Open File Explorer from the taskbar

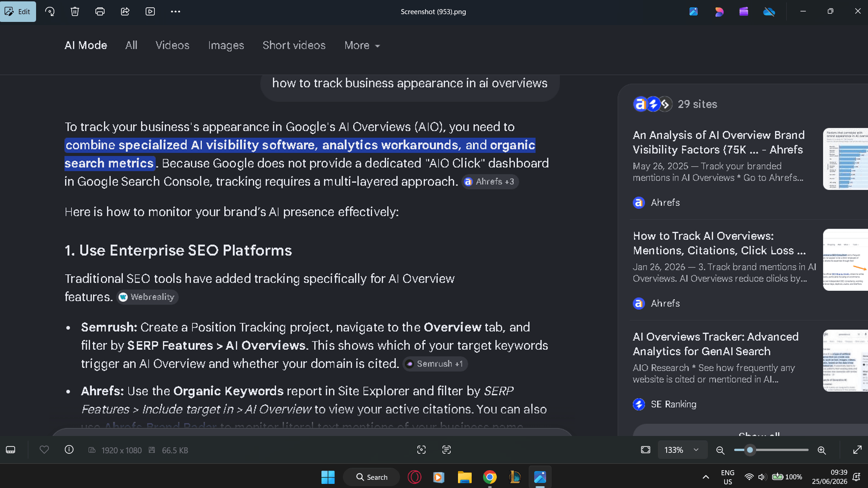(464, 477)
